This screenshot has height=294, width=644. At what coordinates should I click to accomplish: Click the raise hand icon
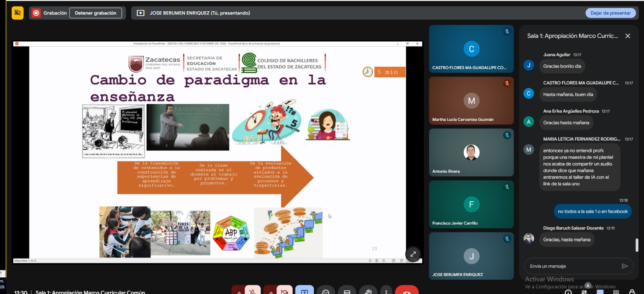click(368, 291)
